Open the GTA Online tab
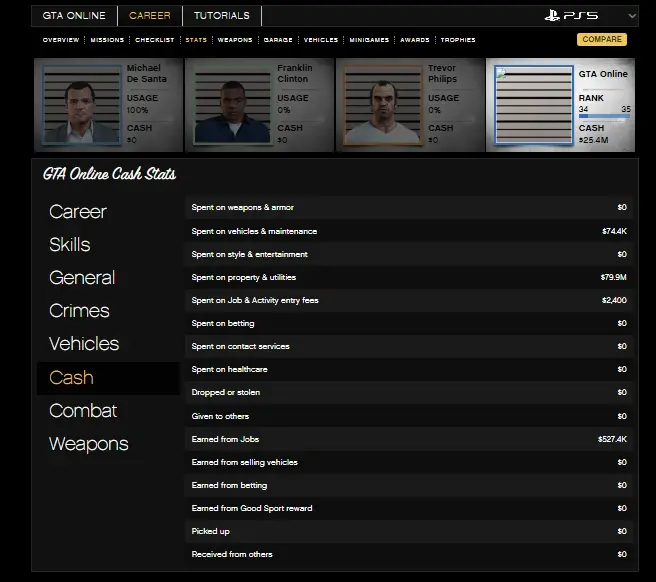 pyautogui.click(x=74, y=16)
